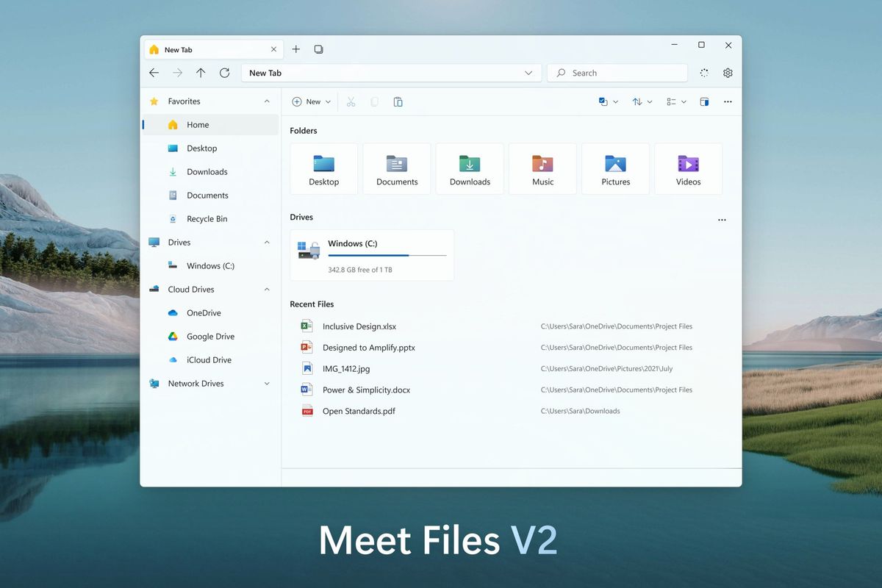Open the Music folder card
This screenshot has height=588, width=882.
click(x=542, y=168)
